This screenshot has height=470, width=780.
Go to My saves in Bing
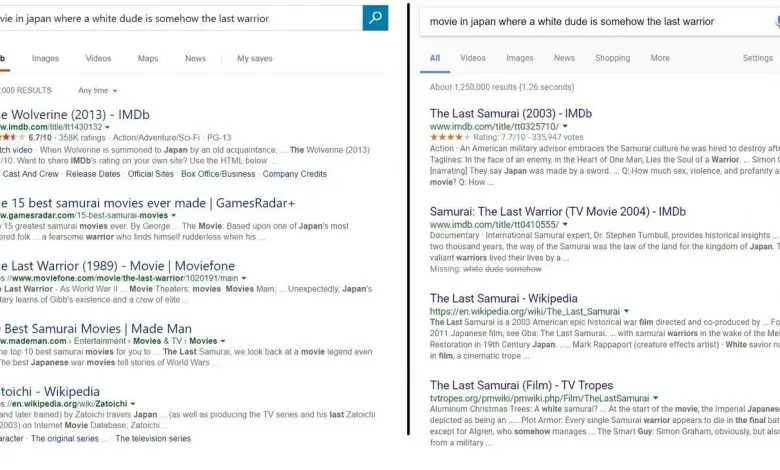coord(254,59)
